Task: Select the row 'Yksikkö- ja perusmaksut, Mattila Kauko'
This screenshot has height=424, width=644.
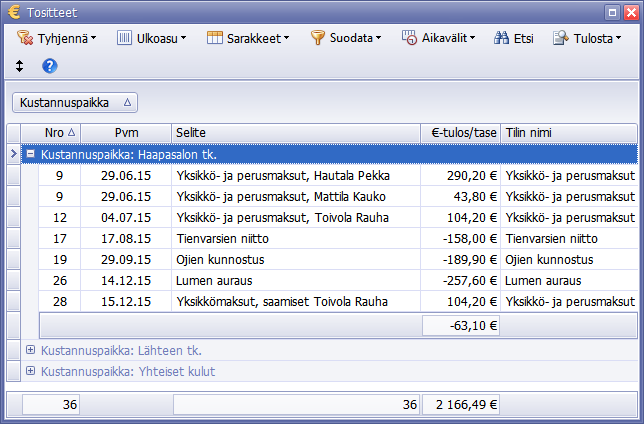Action: tap(338, 196)
